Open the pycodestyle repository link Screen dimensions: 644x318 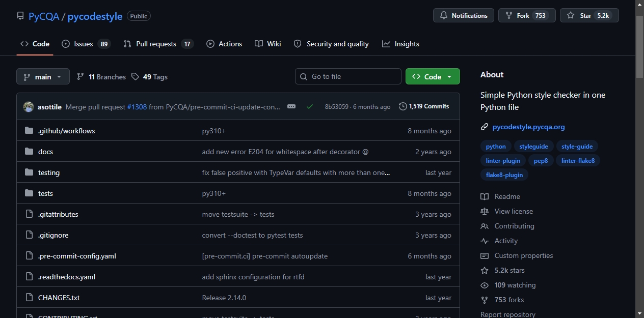95,16
